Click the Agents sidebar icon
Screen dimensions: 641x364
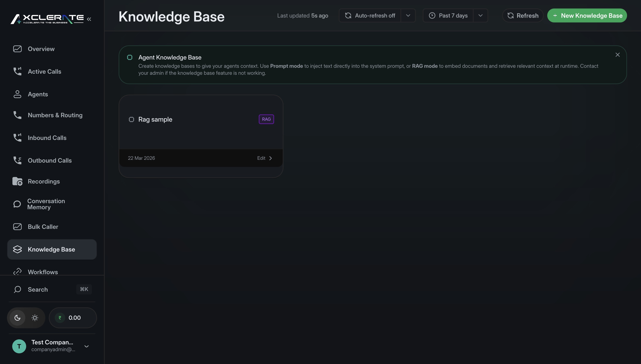point(17,94)
